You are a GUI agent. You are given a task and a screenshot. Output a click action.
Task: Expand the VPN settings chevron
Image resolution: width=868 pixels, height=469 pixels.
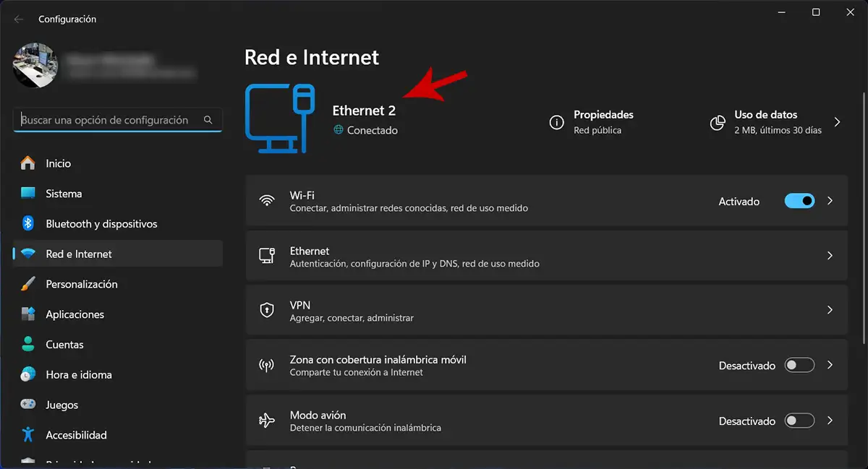click(x=830, y=310)
